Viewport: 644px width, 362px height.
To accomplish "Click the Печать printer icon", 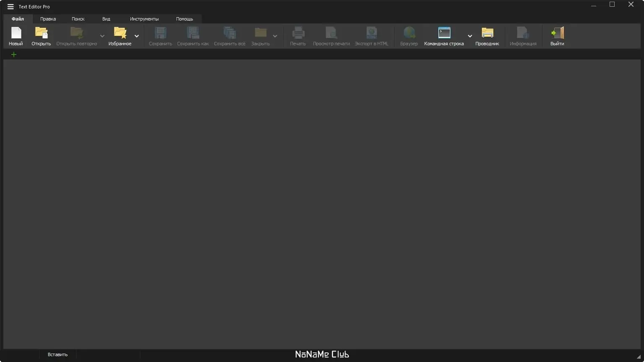I will click(298, 33).
